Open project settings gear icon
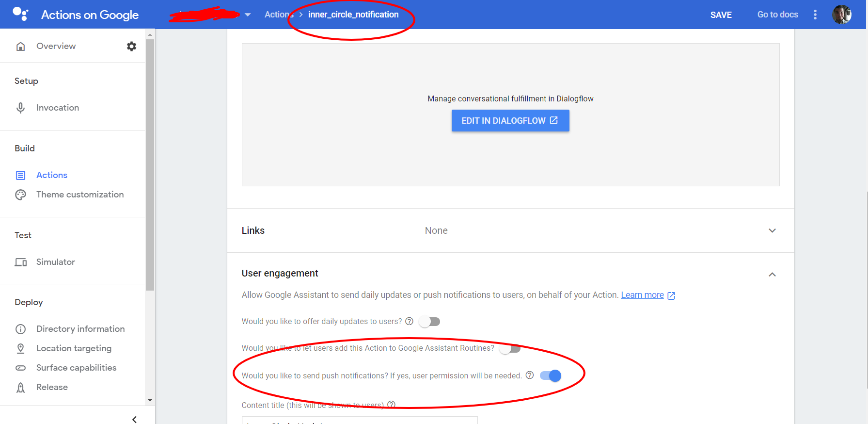 click(x=131, y=46)
